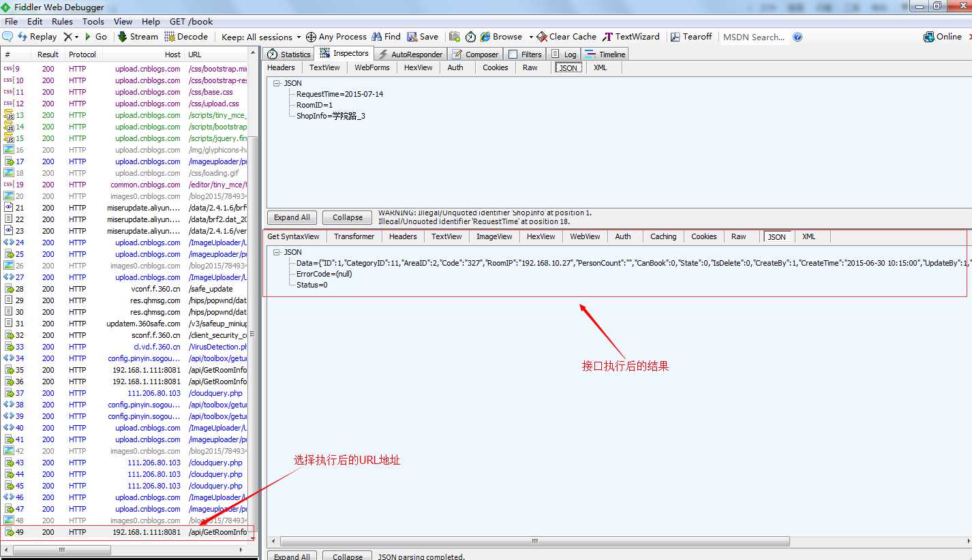Launch Browse from the toolbar
Viewport: 972px width, 560px height.
point(501,37)
